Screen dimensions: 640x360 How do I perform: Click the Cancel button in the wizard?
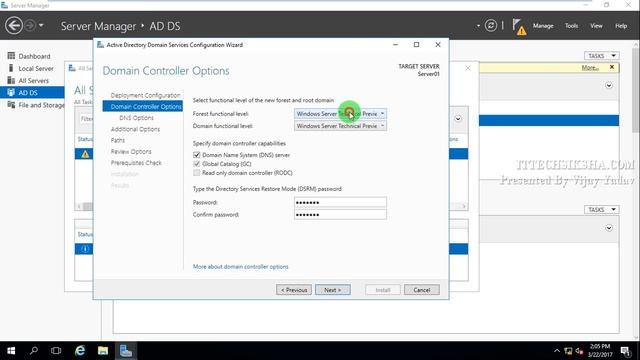(422, 290)
